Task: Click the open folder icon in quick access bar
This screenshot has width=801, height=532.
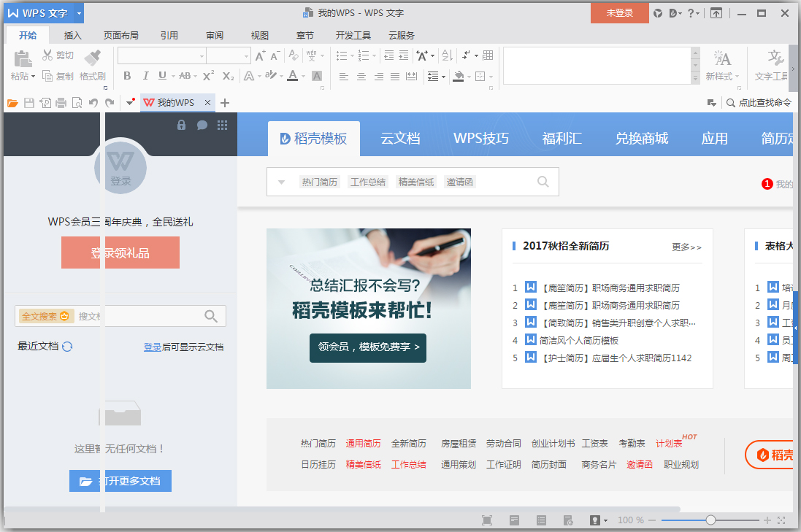Action: tap(12, 103)
